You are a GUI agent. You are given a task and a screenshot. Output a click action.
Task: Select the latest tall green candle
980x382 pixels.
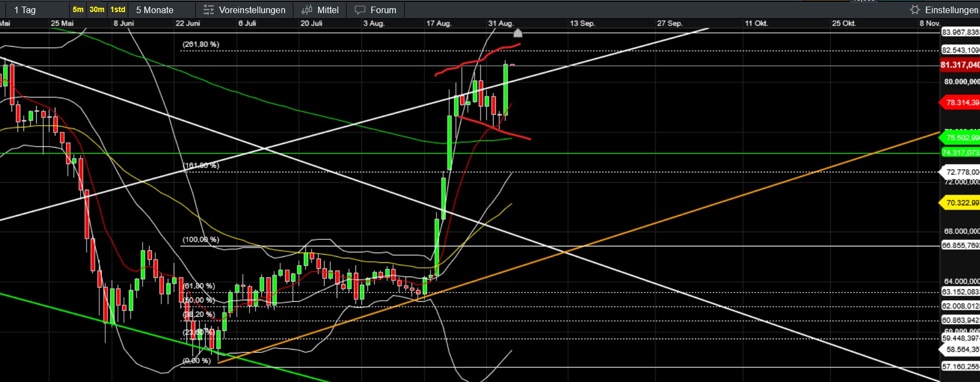point(506,89)
